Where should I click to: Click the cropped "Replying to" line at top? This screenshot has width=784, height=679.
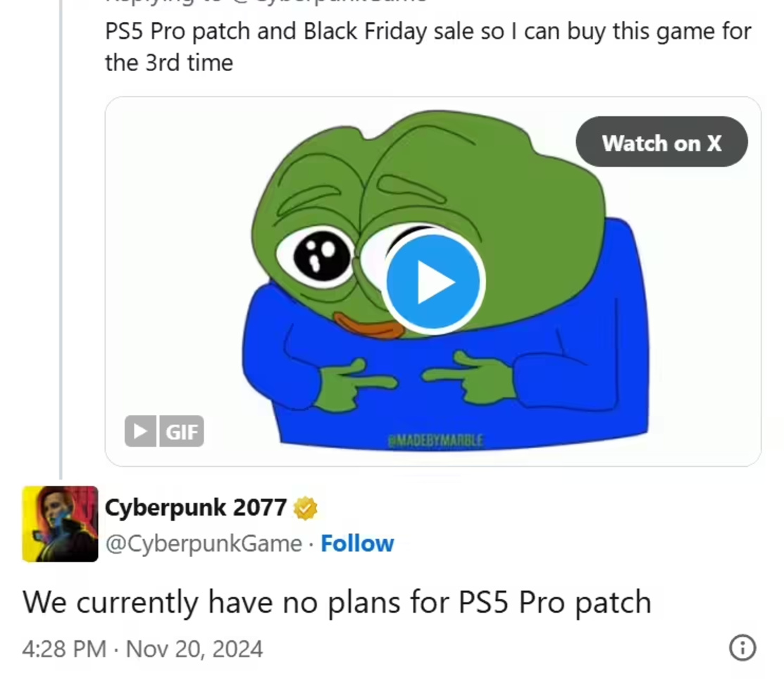(x=266, y=2)
